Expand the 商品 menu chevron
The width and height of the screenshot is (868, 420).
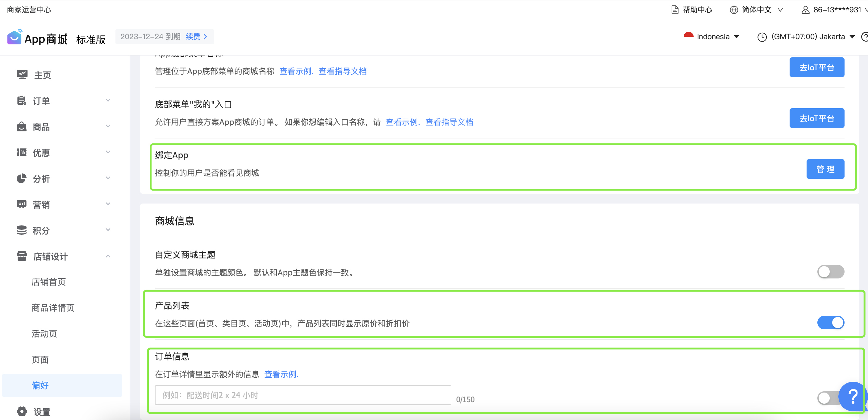click(x=108, y=126)
